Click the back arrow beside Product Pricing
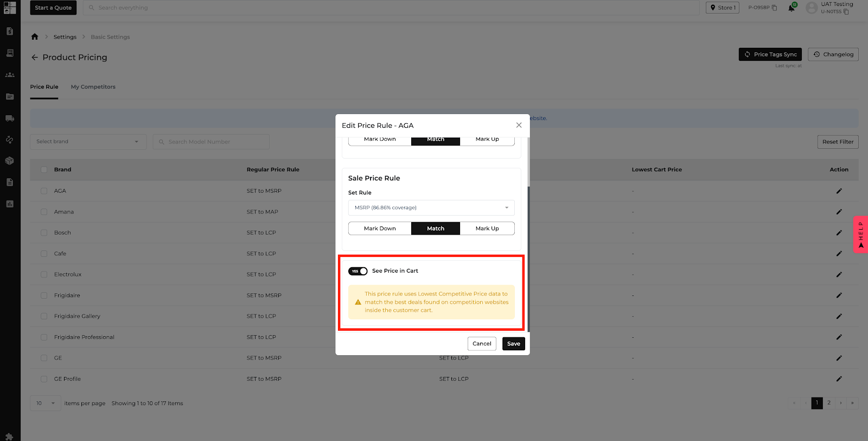 click(35, 58)
